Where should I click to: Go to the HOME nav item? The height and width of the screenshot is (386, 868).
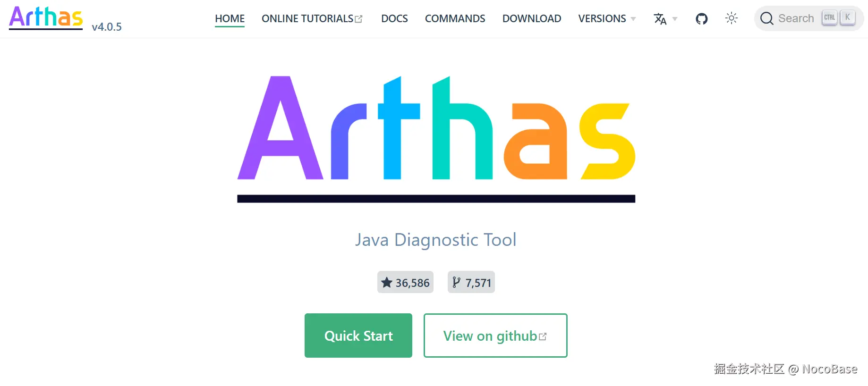[x=230, y=18]
